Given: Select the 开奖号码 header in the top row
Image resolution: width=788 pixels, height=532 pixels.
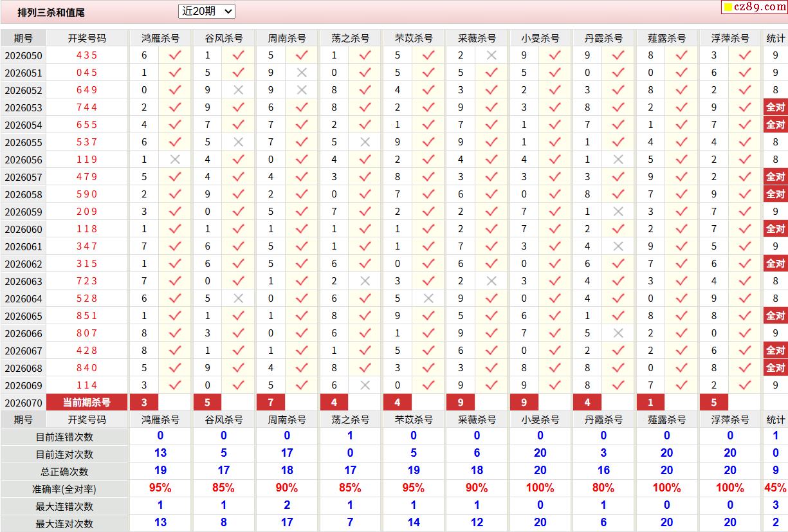Looking at the screenshot, I should click(x=87, y=38).
